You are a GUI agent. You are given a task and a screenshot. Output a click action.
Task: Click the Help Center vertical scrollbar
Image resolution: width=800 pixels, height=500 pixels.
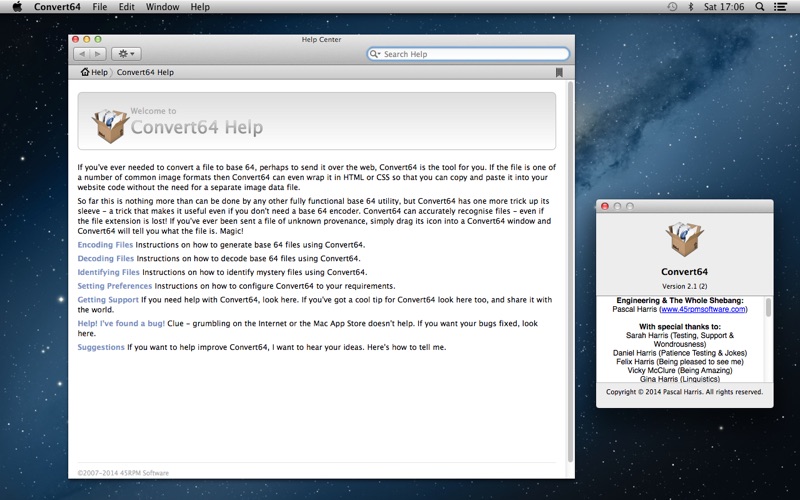pos(570,272)
